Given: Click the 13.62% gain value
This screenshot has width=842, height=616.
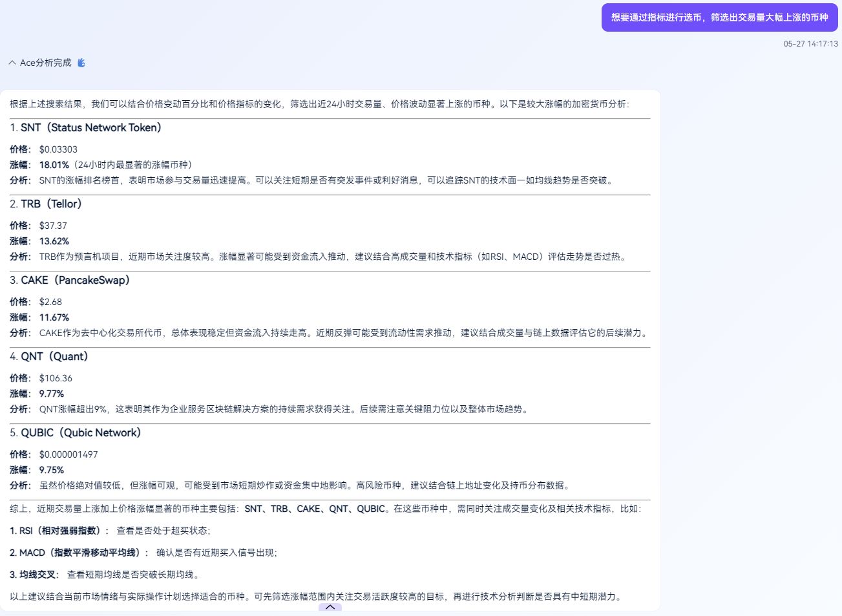Looking at the screenshot, I should [x=54, y=241].
